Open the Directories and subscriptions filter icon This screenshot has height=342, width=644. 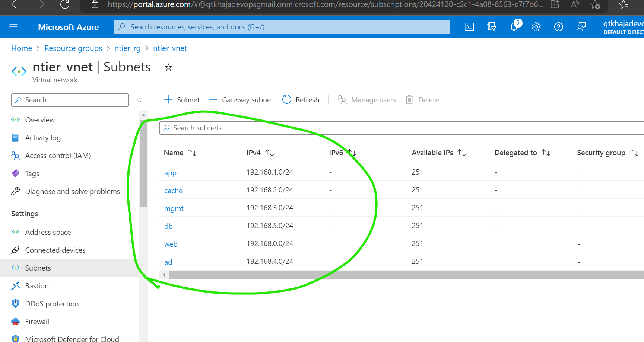492,27
